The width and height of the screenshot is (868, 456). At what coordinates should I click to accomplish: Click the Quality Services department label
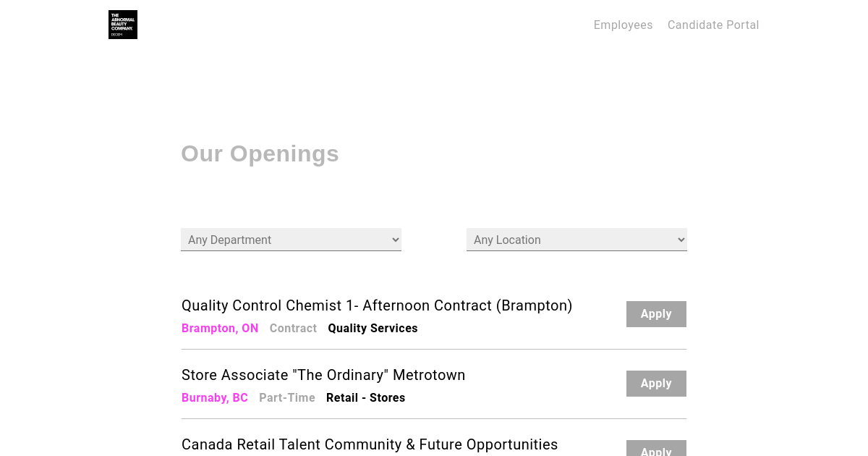373,328
